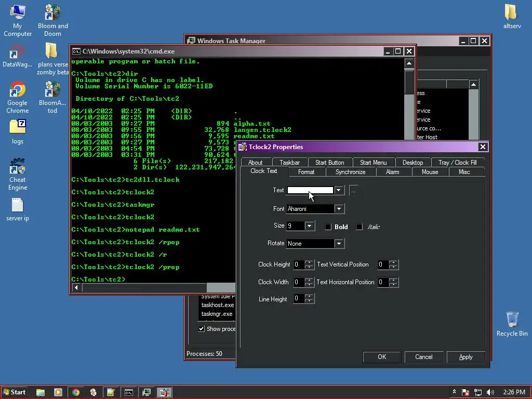The height and width of the screenshot is (399, 532).
Task: Open the Rotate dropdown showing None
Action: (x=338, y=243)
